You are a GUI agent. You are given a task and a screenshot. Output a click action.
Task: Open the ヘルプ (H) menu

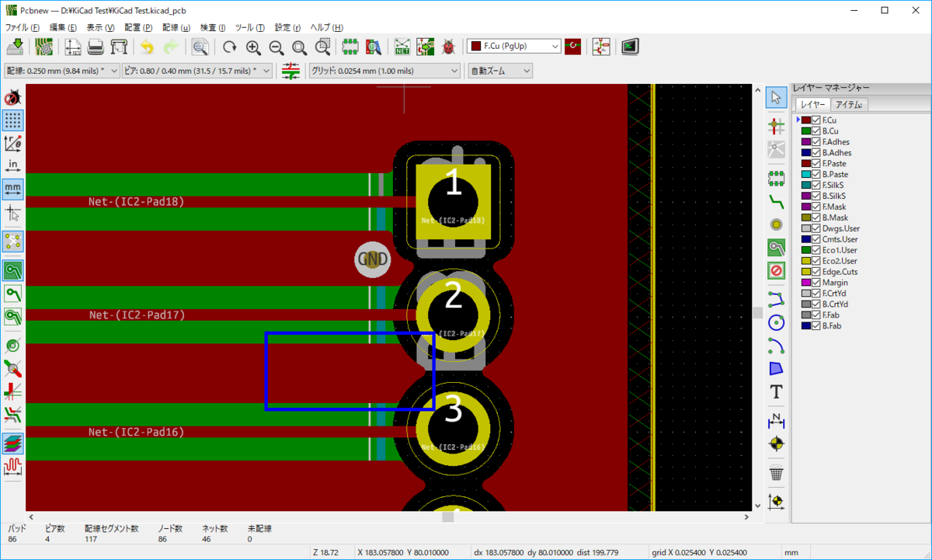pos(327,27)
